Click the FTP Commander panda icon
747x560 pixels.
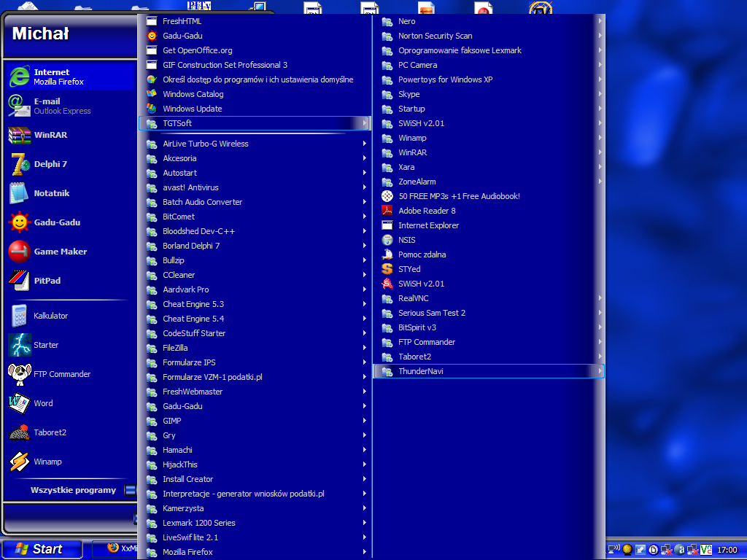19,374
